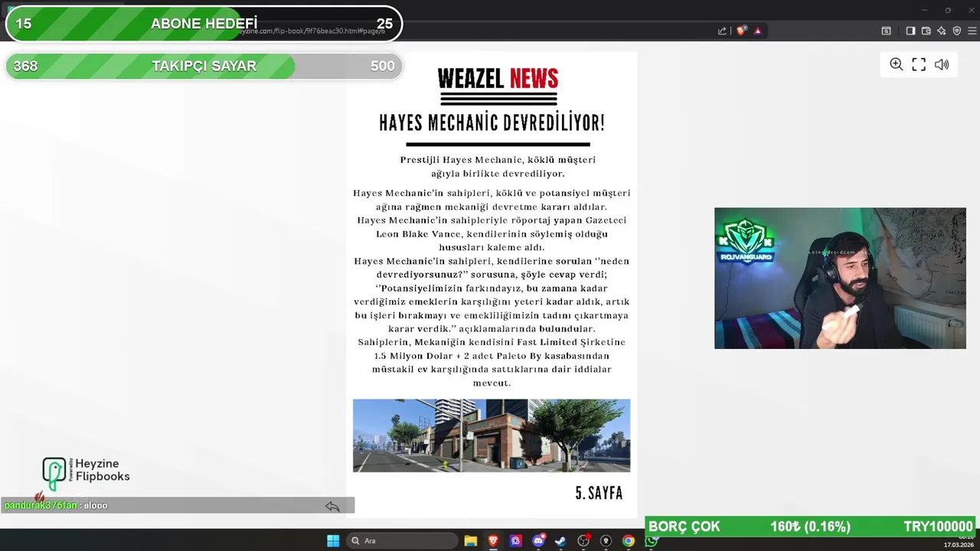Click the back arrow below flipbook

coord(332,506)
